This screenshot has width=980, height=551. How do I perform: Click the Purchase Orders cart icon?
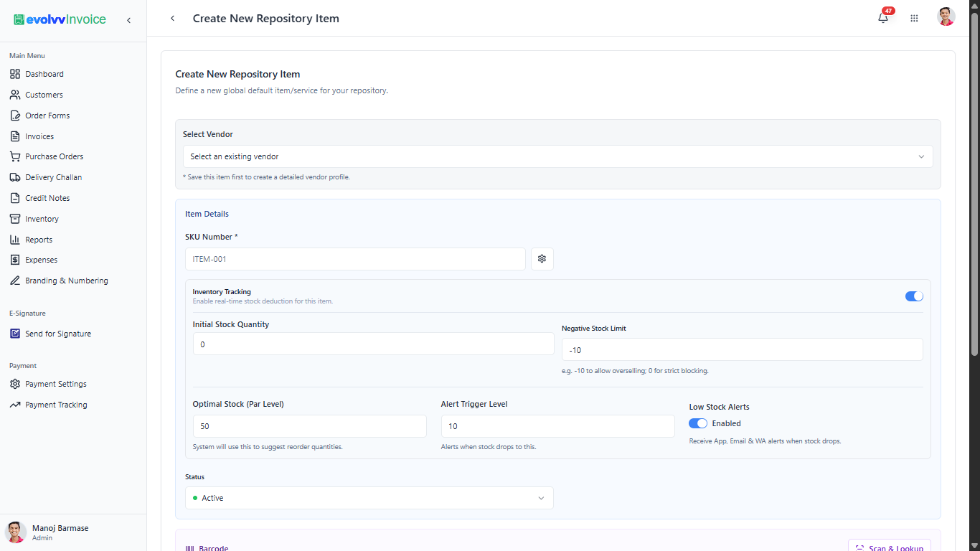[15, 156]
